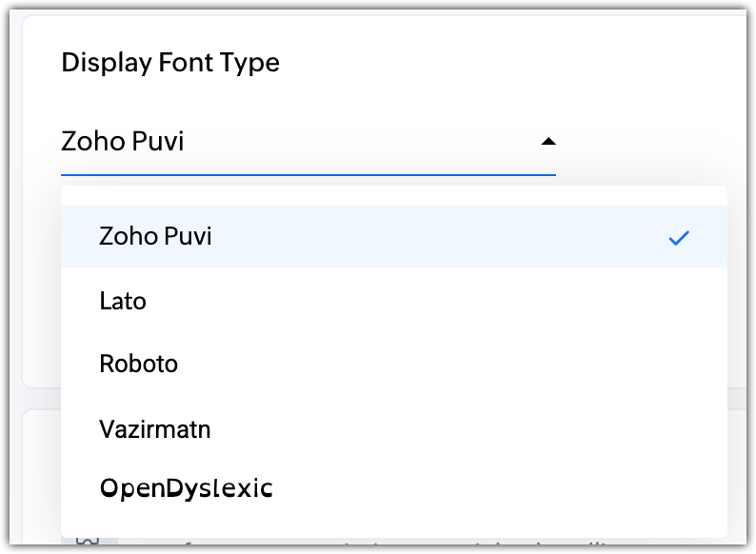Select the Lato font option
This screenshot has width=756, height=554.
tap(123, 302)
